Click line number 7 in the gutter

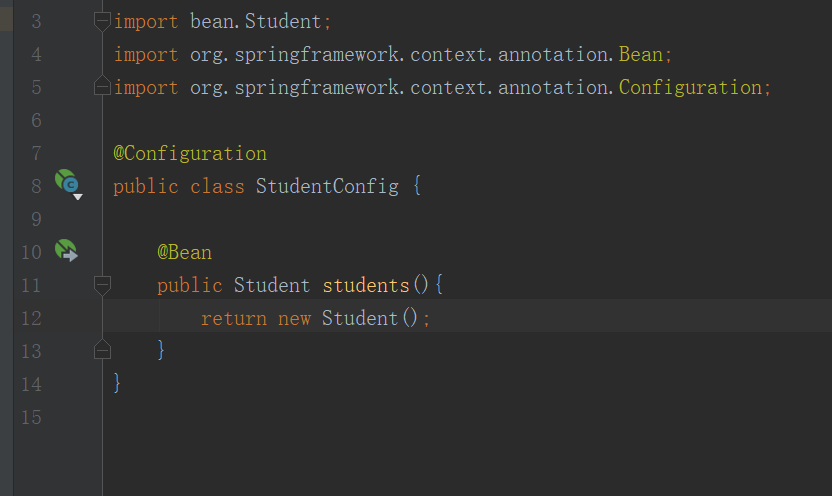(36, 153)
